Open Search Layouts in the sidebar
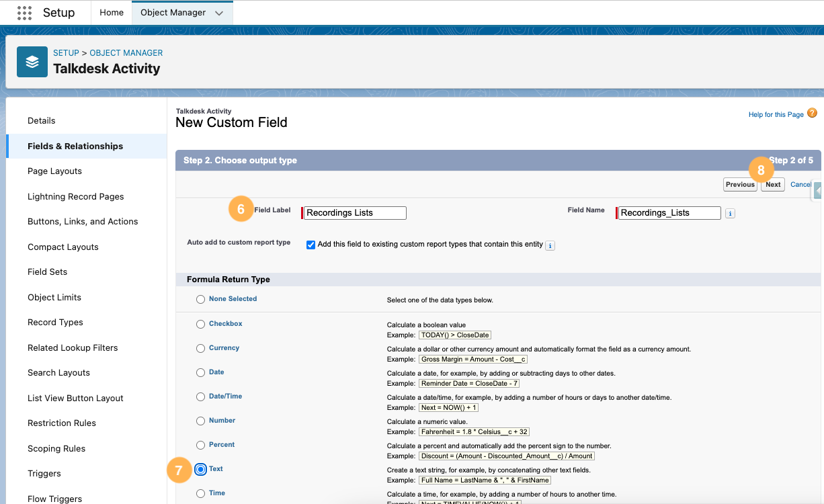 tap(58, 373)
